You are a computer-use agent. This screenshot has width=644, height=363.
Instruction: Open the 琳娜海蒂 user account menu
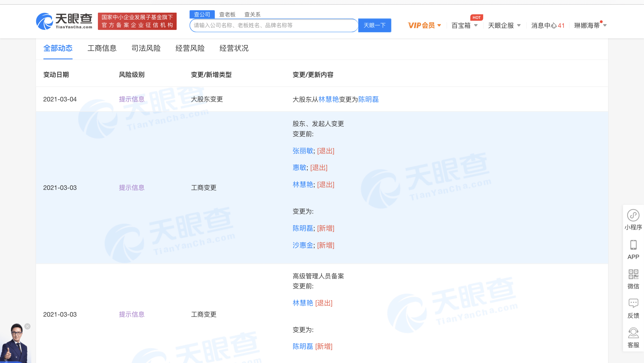coord(590,25)
